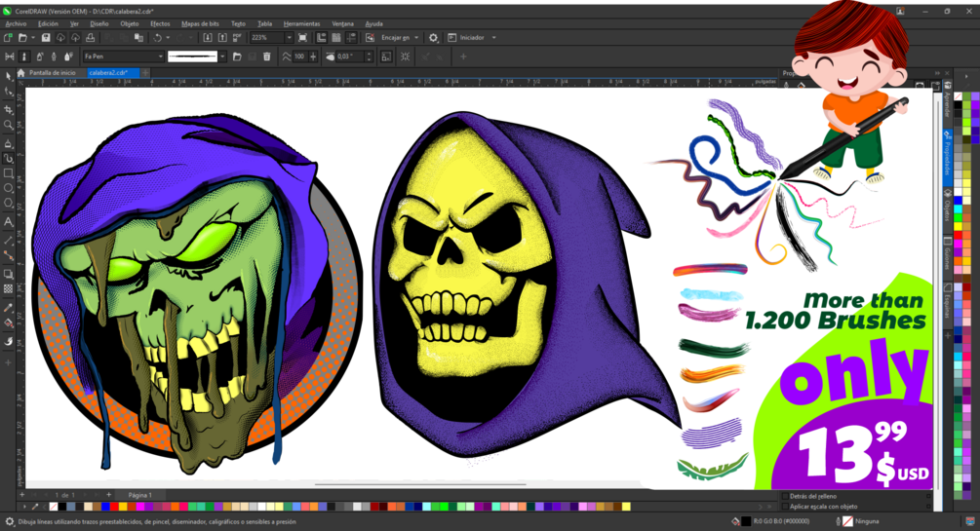Screen dimensions: 980x531
Task: Select the Rectangle tool
Action: pos(8,173)
